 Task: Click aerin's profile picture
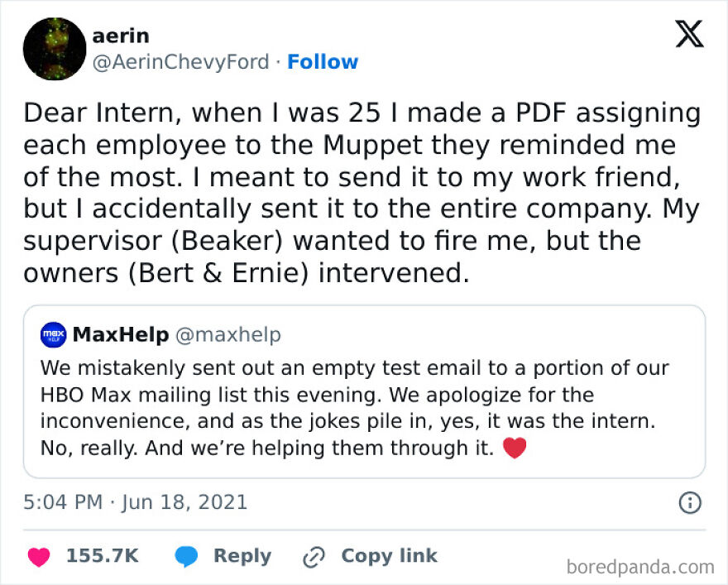pyautogui.click(x=55, y=47)
